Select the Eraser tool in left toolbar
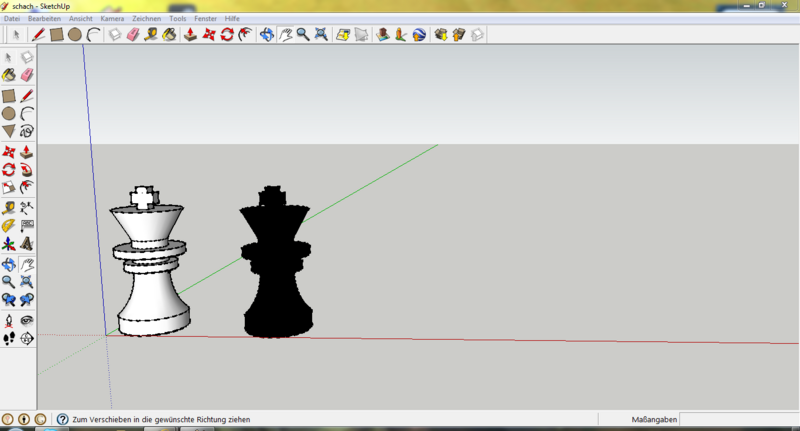This screenshot has height=431, width=800. pyautogui.click(x=27, y=74)
